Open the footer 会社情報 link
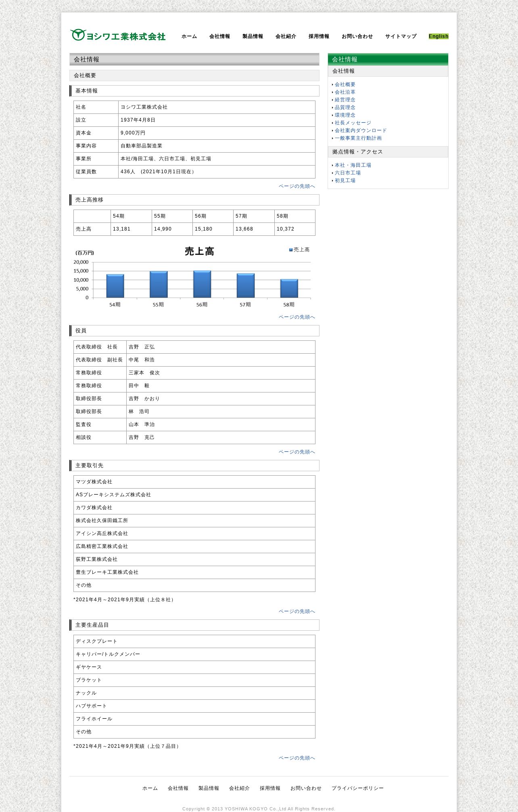 click(178, 788)
